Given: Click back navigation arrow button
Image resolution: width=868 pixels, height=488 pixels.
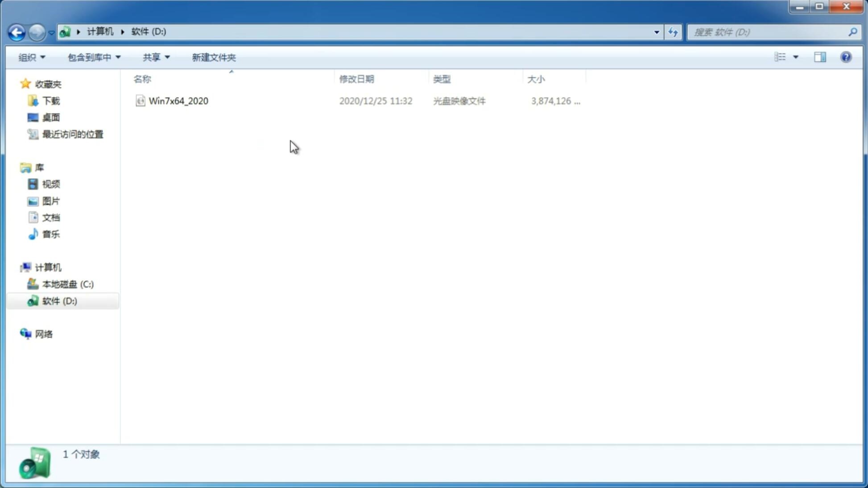Looking at the screenshot, I should coord(16,32).
